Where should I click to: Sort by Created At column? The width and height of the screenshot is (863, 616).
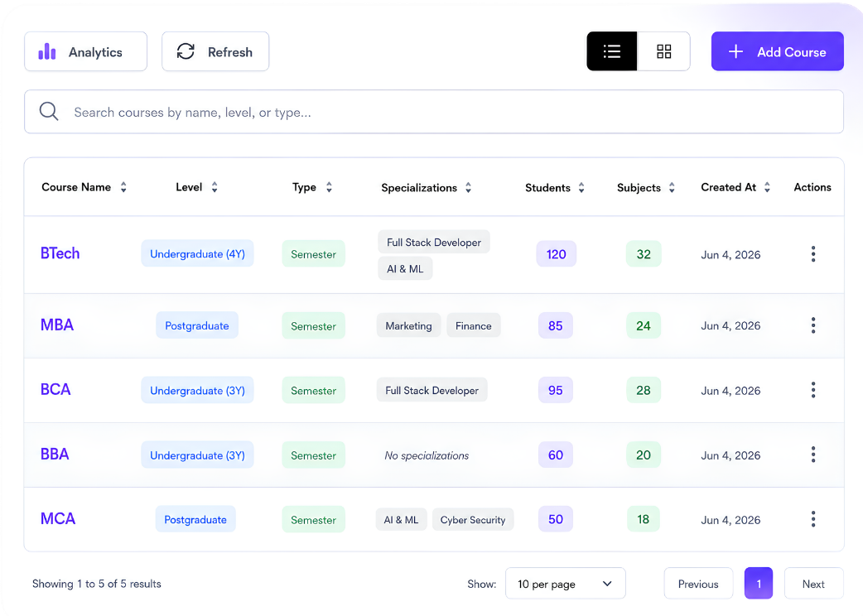(x=735, y=188)
